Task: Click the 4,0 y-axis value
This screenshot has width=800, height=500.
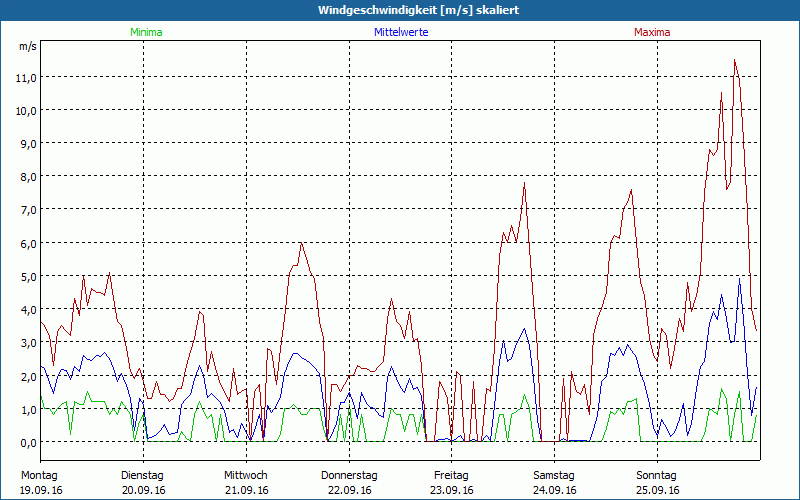Action: coord(28,310)
